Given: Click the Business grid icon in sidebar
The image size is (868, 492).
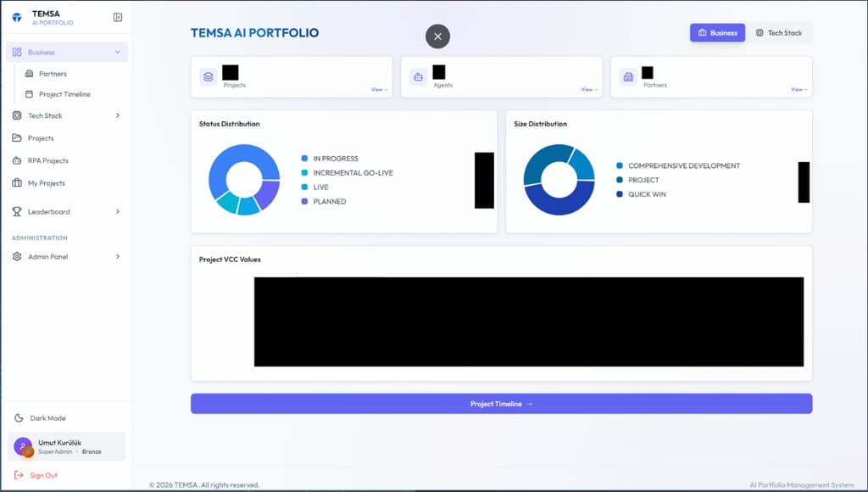Looking at the screenshot, I should [x=17, y=52].
